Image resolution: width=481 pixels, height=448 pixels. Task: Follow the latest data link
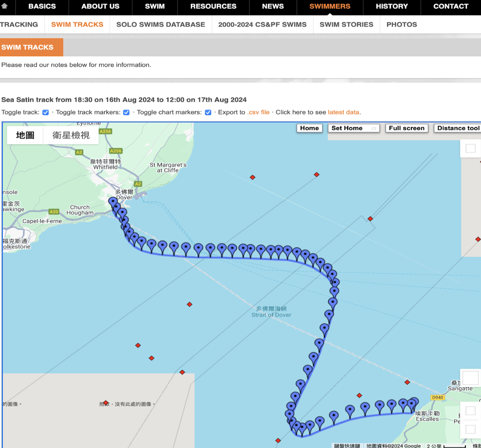coord(343,112)
